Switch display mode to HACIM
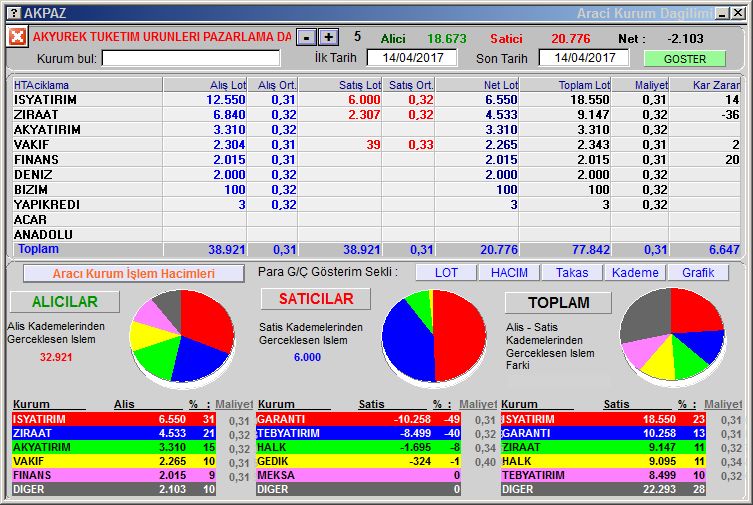This screenshot has width=753, height=505. pyautogui.click(x=509, y=273)
